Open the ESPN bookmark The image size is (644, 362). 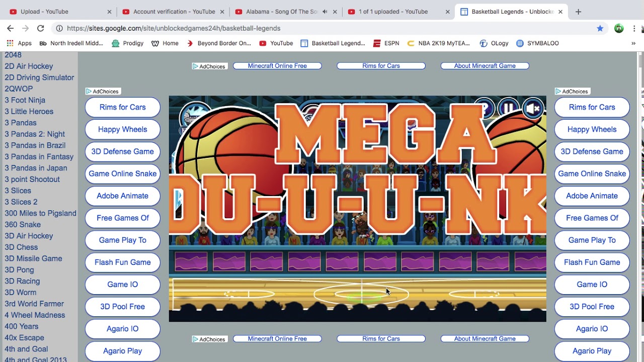point(386,43)
